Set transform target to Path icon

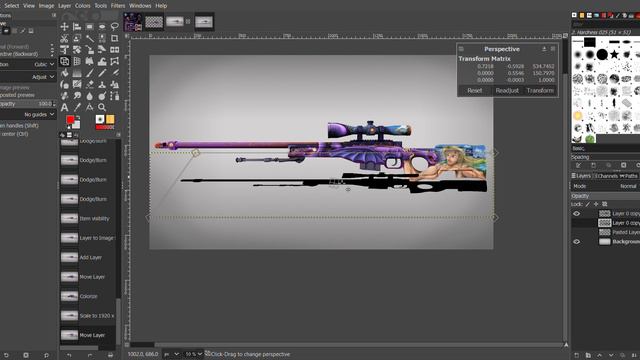click(x=23, y=31)
